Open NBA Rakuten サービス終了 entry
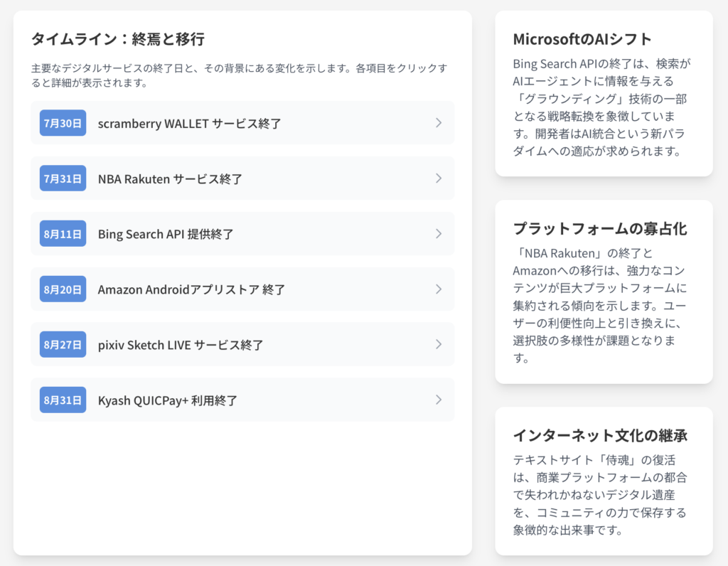 pyautogui.click(x=242, y=178)
